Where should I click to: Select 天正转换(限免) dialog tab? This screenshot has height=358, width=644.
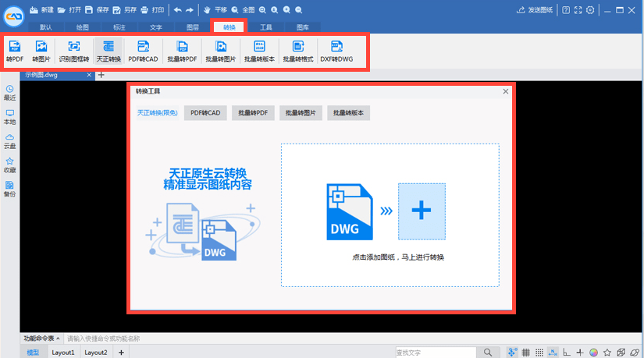click(x=158, y=113)
